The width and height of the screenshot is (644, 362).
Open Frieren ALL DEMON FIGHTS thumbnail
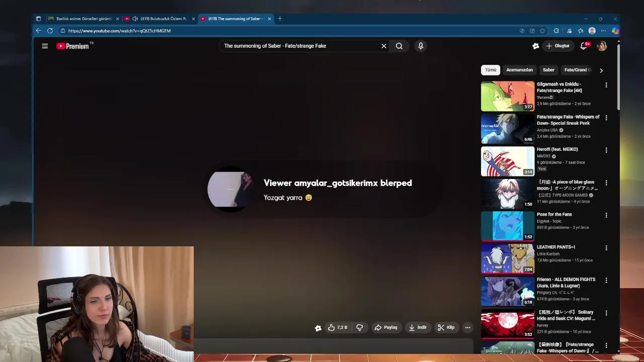tap(508, 291)
